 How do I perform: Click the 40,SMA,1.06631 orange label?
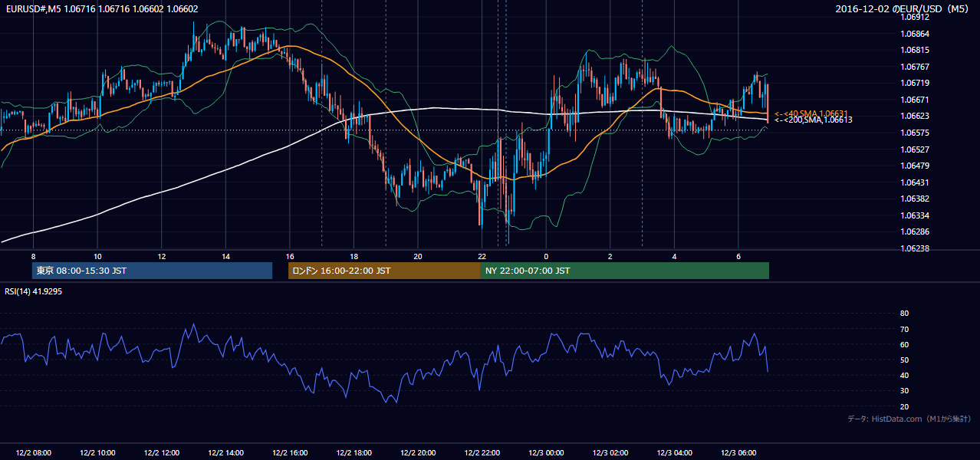coord(811,113)
